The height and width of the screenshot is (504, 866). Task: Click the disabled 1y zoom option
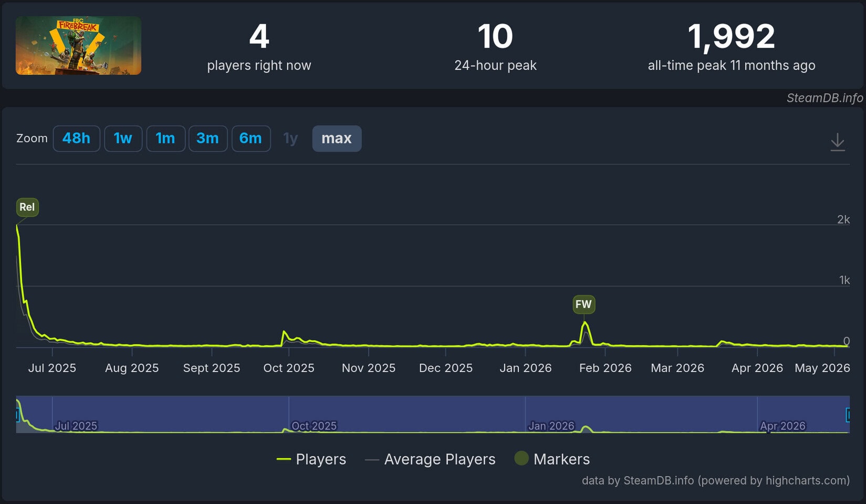point(290,139)
